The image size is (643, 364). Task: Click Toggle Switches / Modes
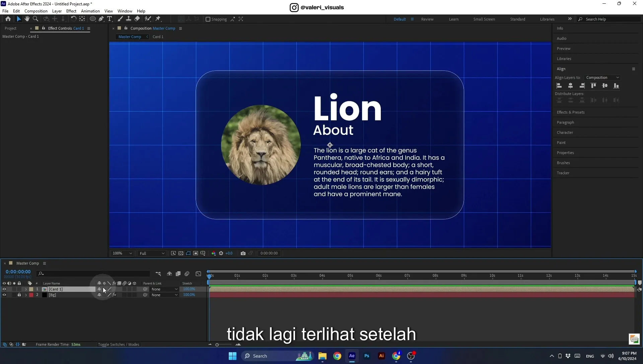(119, 345)
